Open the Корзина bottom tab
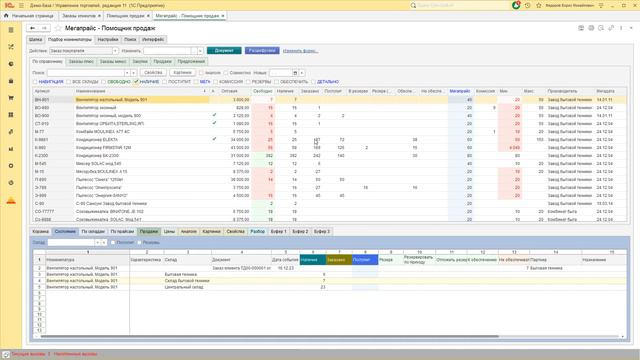Viewport: 640px width, 360px height. [40, 231]
